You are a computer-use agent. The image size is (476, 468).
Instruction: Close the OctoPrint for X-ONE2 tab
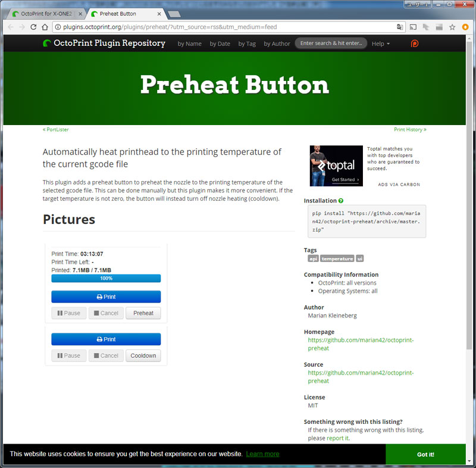pyautogui.click(x=80, y=14)
